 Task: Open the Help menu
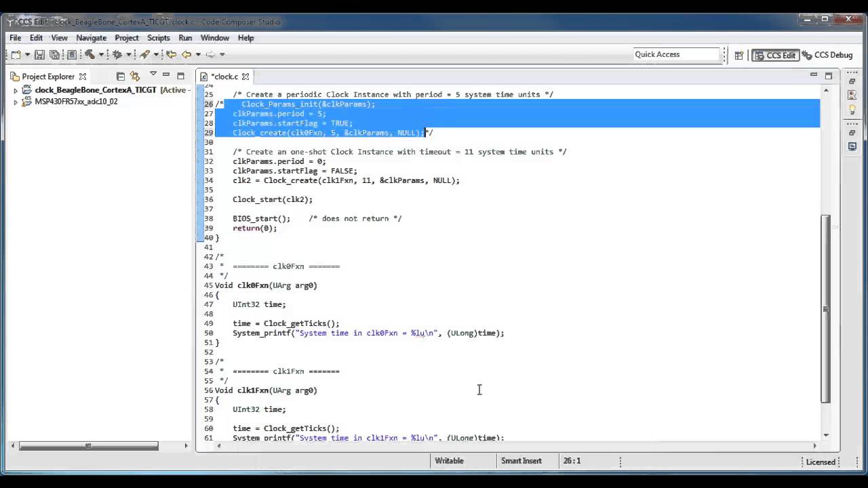point(245,38)
